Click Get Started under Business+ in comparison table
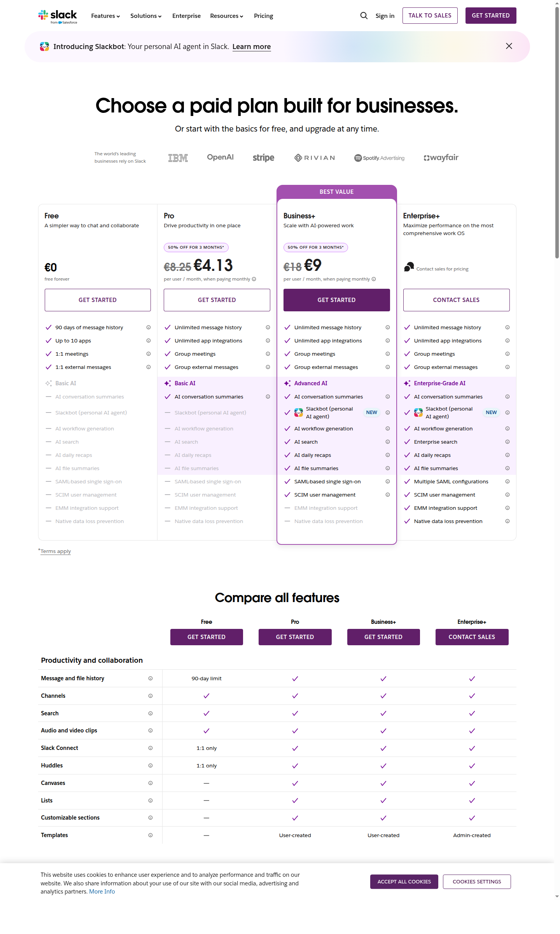This screenshot has width=560, height=934. [383, 637]
